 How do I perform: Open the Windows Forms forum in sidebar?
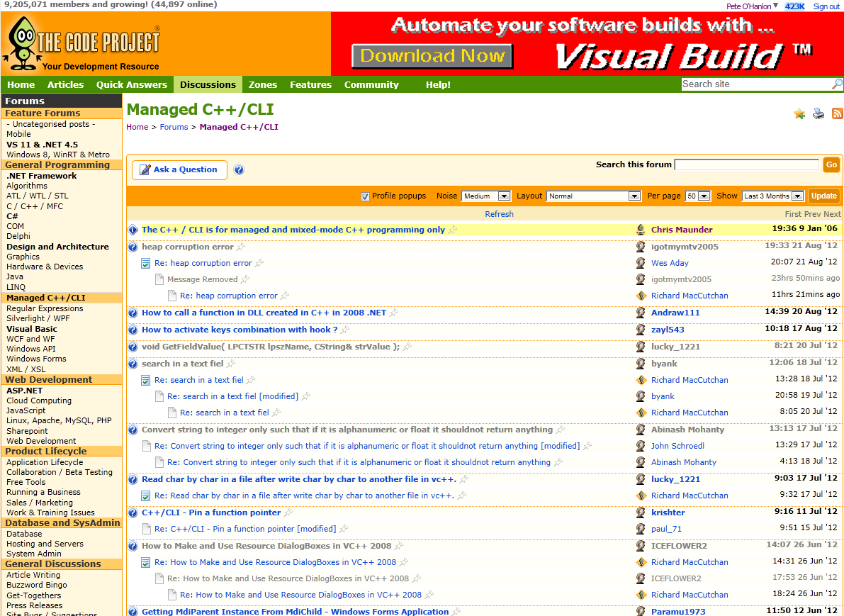pos(36,359)
